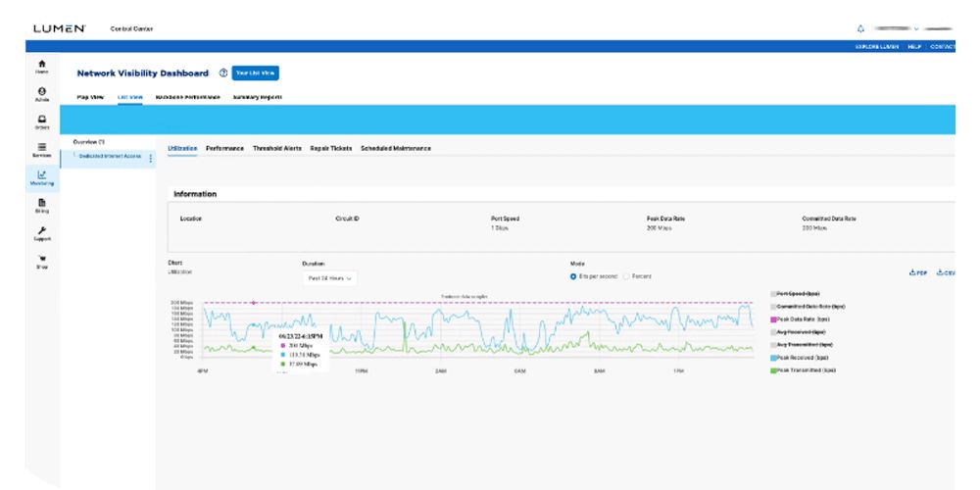Click the EXPLORE LUMEN link

877,47
